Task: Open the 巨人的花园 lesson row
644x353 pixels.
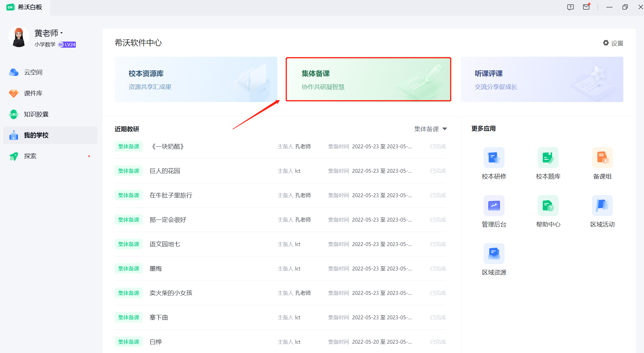Action: click(x=280, y=171)
